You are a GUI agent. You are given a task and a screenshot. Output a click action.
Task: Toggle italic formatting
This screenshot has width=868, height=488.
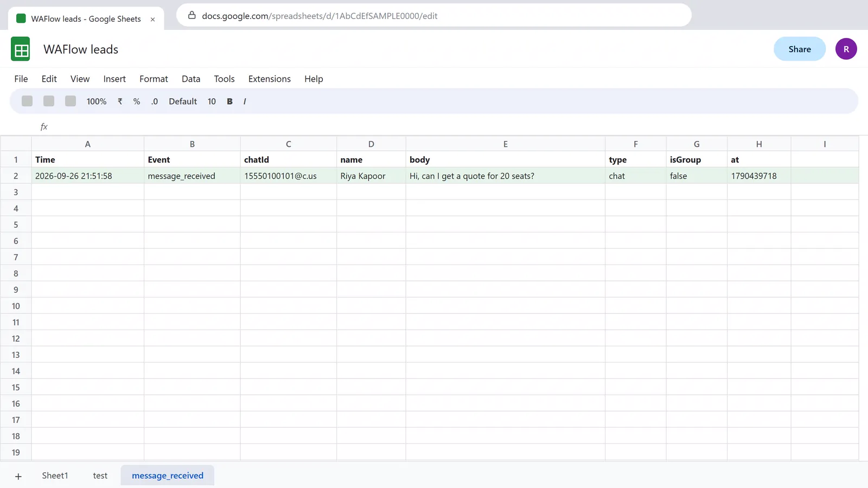[x=245, y=101]
